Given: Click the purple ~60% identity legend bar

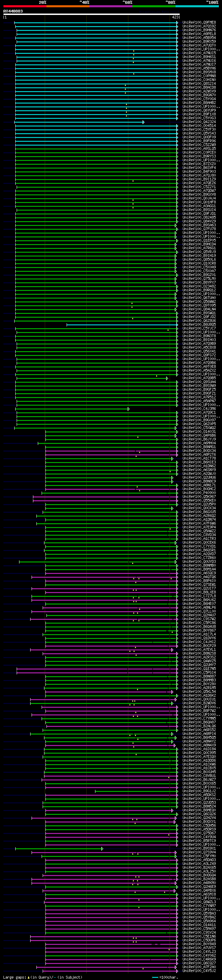Looking at the screenshot, I should coord(111,6).
